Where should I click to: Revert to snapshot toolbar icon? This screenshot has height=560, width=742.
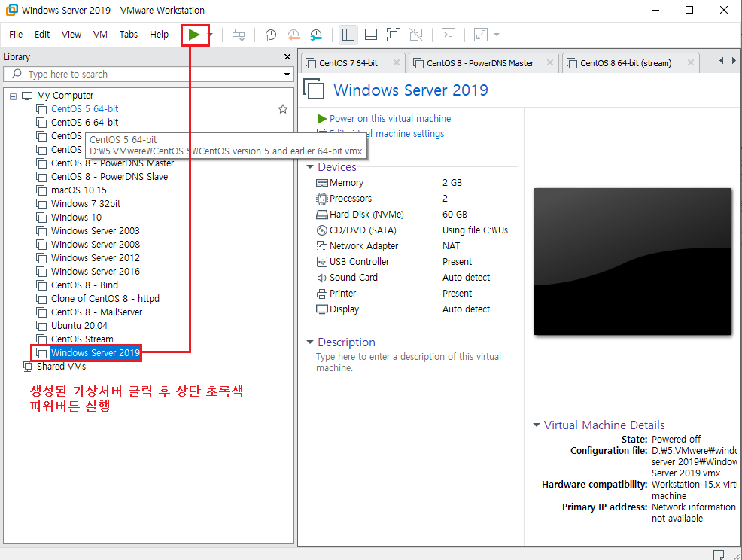(293, 35)
